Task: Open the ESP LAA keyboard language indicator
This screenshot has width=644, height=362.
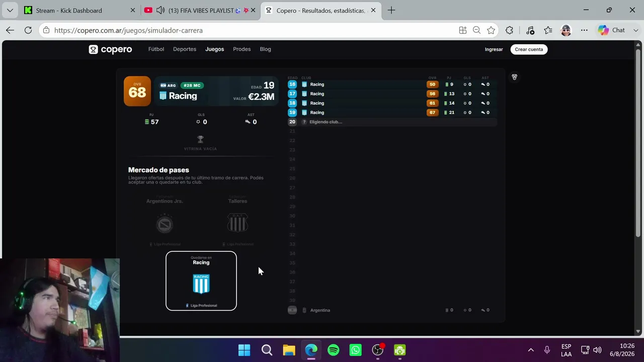Action: (x=566, y=350)
